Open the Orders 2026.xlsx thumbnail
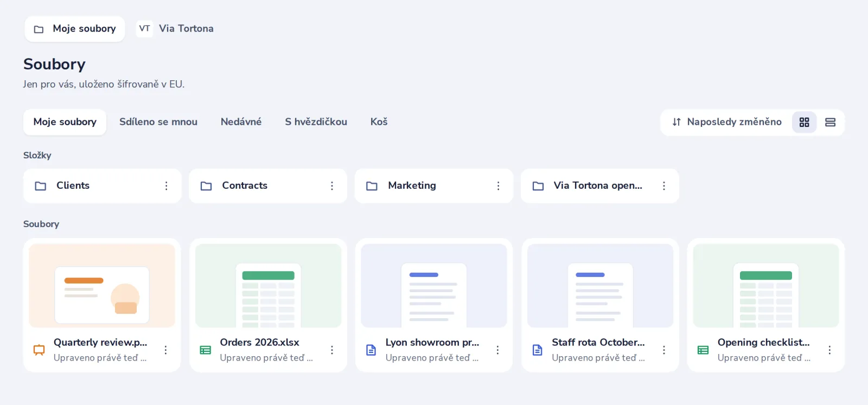The height and width of the screenshot is (405, 868). coord(268,286)
